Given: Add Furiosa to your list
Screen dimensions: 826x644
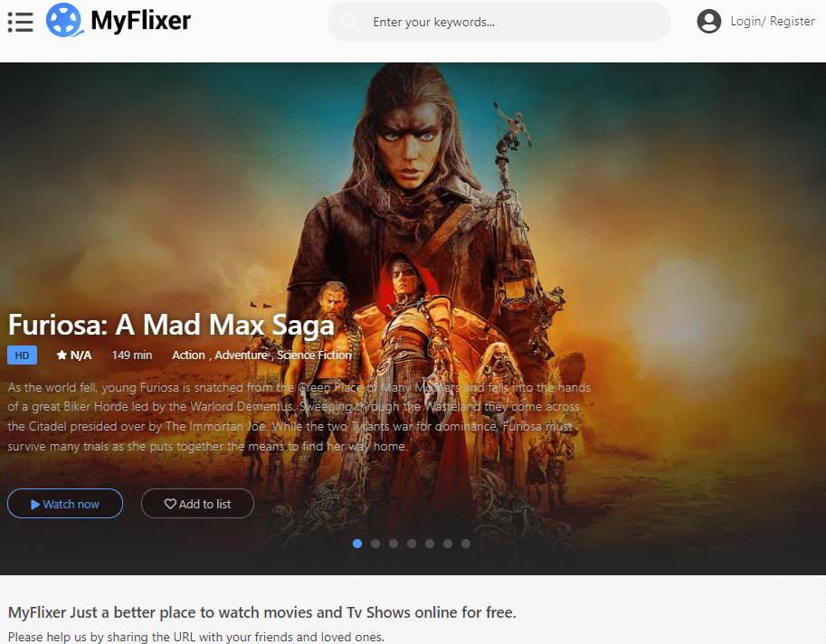Looking at the screenshot, I should (x=197, y=504).
